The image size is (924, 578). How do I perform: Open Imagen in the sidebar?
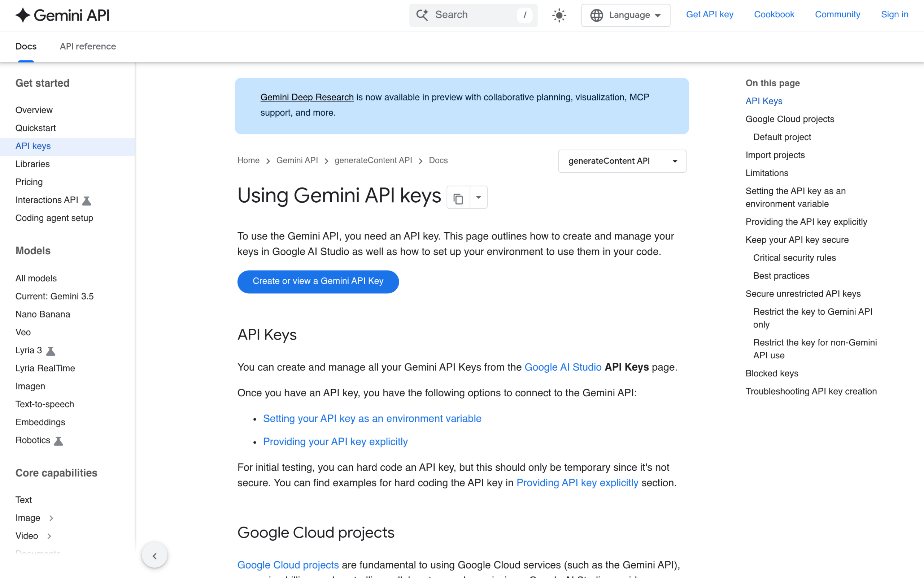pyautogui.click(x=30, y=386)
